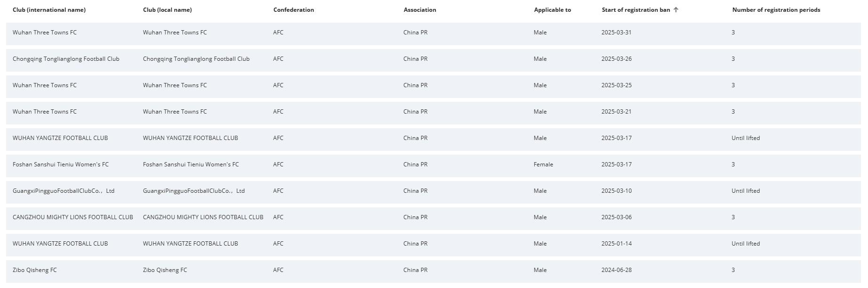868x288 pixels.
Task: Click the Applicable to column header
Action: (x=552, y=10)
